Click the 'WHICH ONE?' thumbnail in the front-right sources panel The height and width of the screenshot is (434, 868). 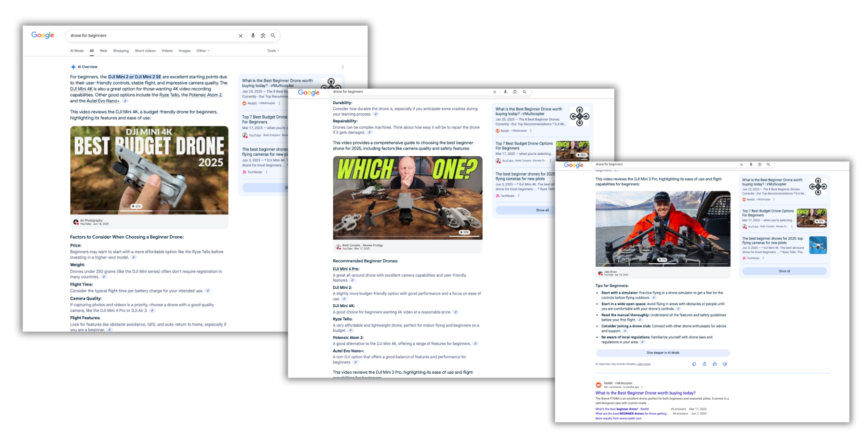coord(812,218)
